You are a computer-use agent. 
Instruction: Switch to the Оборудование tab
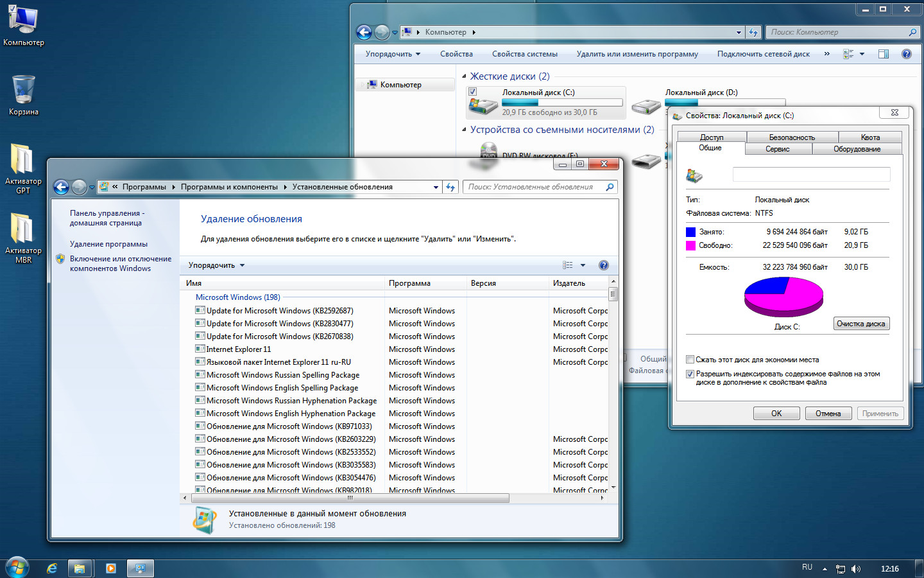pos(857,149)
